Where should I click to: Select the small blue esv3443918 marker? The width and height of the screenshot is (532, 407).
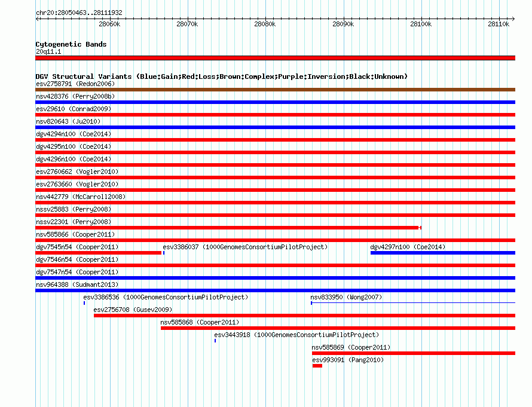pos(215,341)
